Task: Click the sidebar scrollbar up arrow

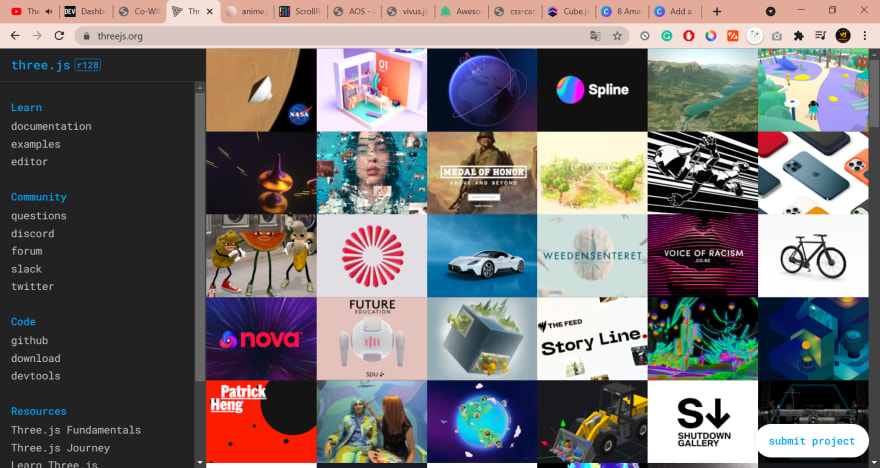Action: (x=200, y=88)
